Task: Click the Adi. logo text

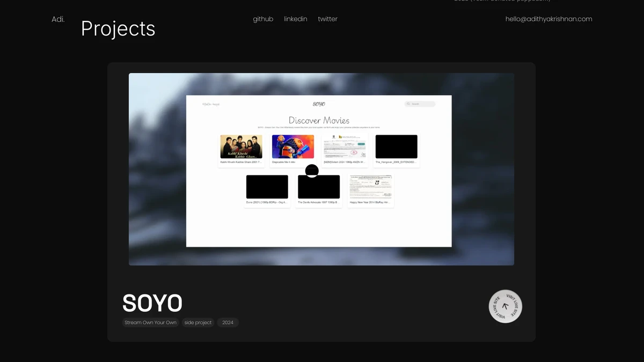Action: point(58,19)
